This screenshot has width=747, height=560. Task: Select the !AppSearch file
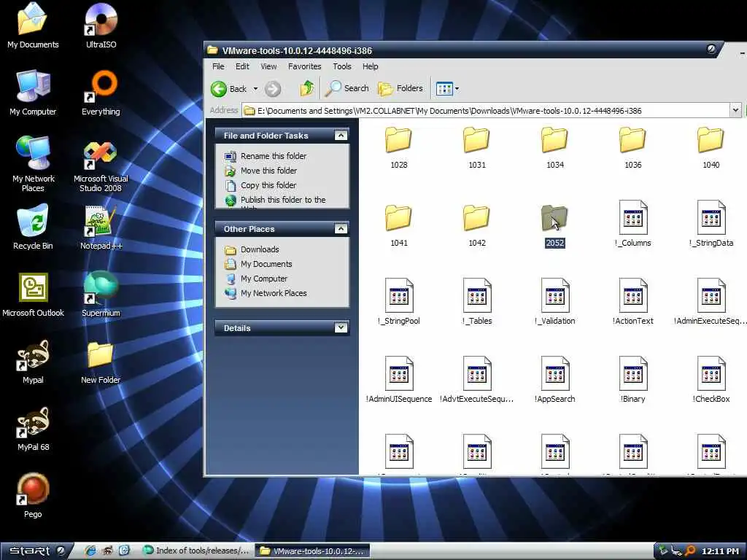tap(555, 379)
